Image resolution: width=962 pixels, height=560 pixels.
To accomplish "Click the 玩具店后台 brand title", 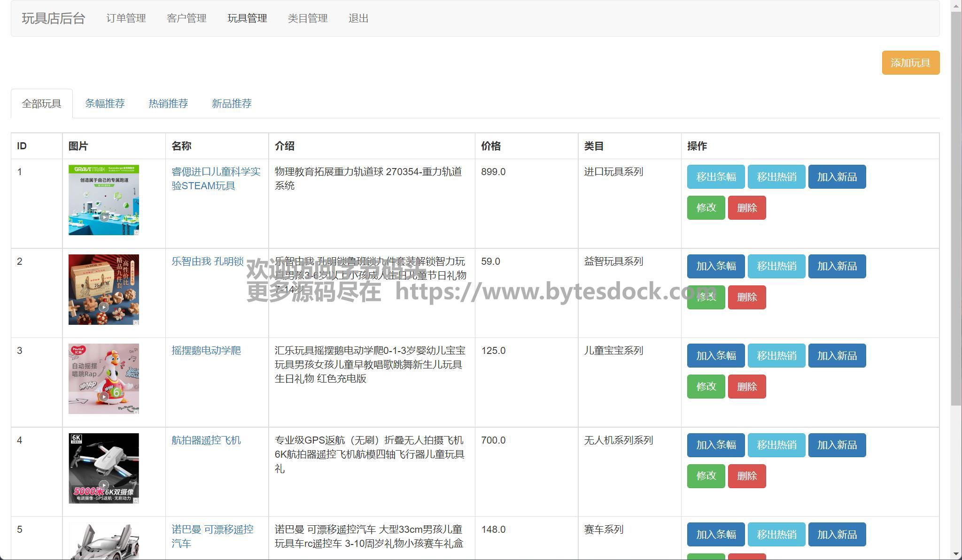I will tap(54, 18).
